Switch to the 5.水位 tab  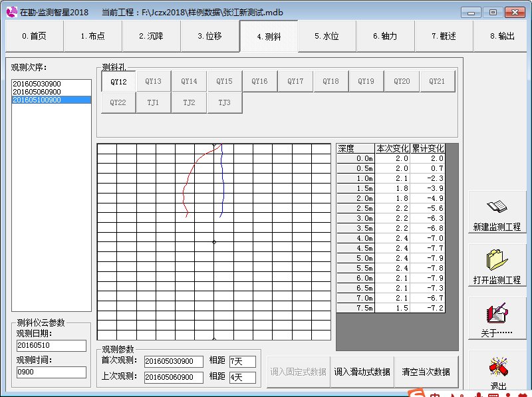[327, 36]
